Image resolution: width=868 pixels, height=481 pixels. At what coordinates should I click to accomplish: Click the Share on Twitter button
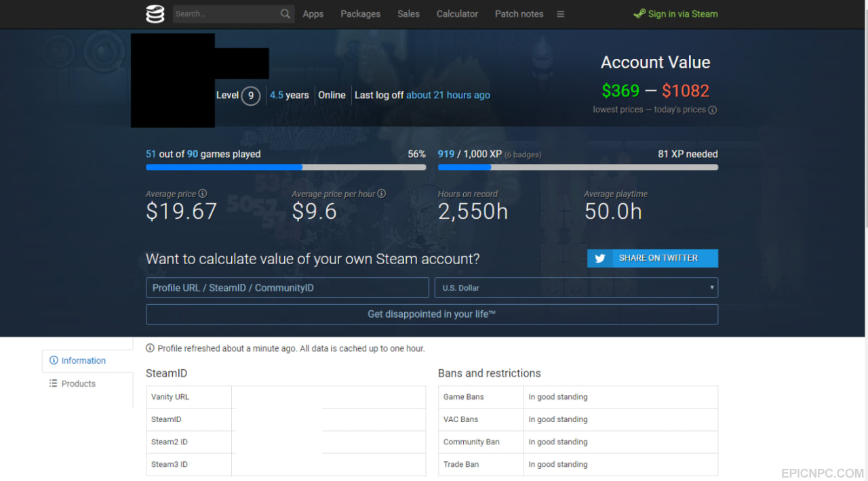pos(652,258)
